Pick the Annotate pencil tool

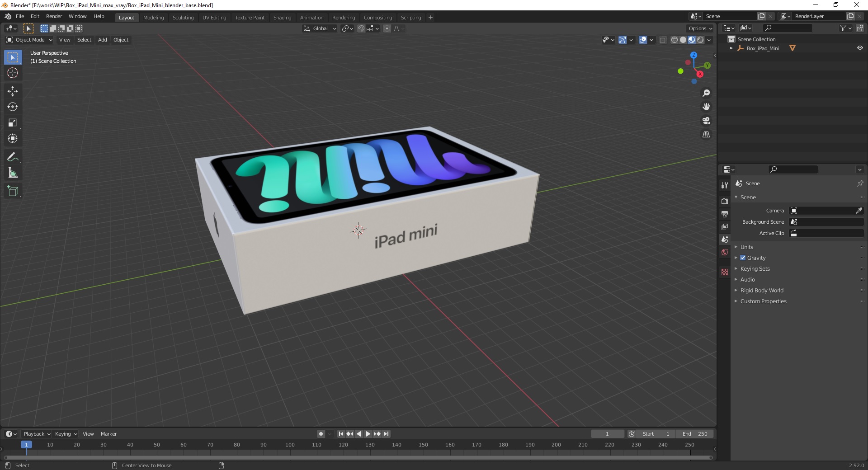(13, 157)
